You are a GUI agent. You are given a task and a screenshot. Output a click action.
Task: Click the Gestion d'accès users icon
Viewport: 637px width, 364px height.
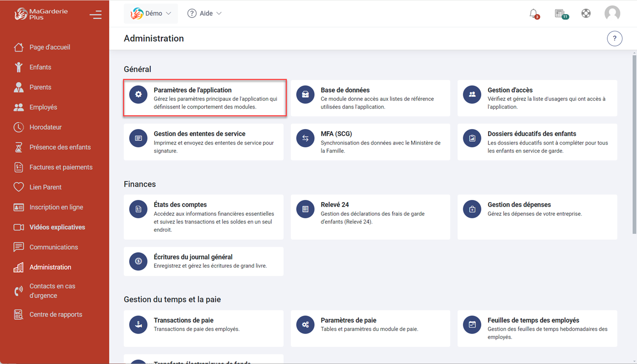472,94
